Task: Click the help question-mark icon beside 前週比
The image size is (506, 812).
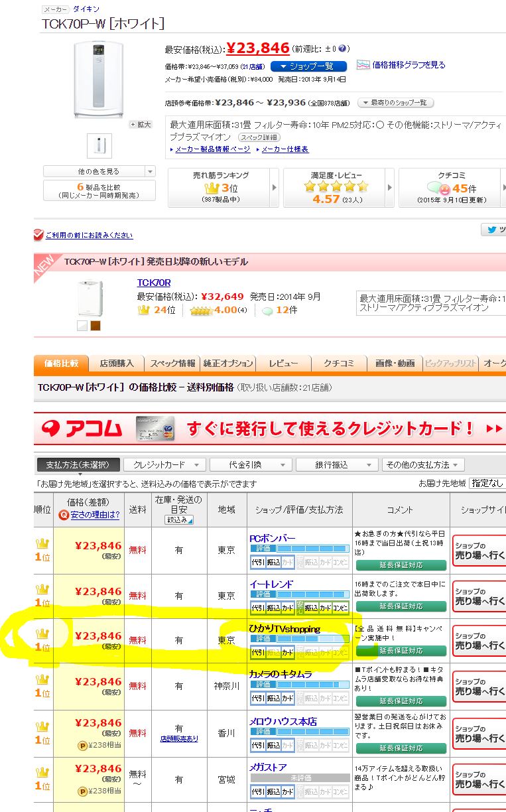Action: tap(342, 48)
